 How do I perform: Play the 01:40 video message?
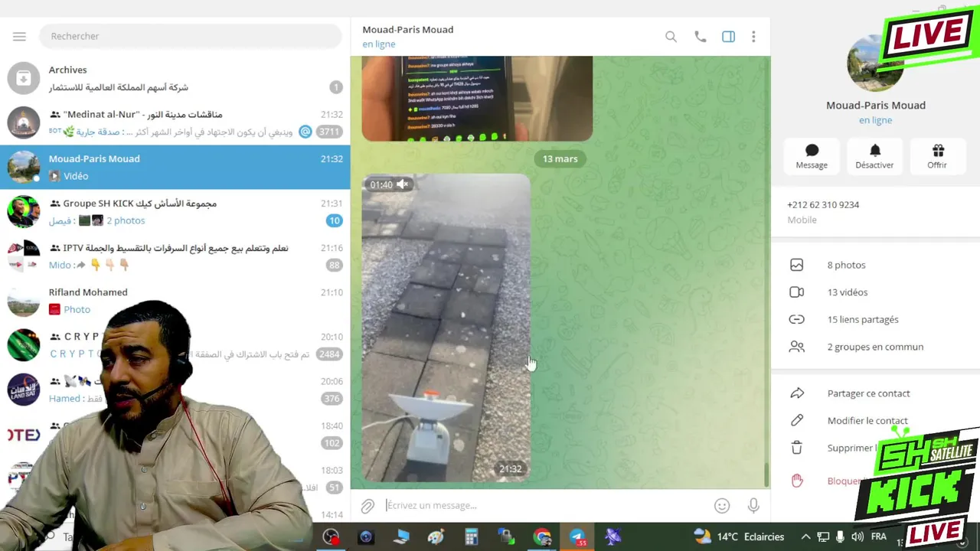[446, 328]
